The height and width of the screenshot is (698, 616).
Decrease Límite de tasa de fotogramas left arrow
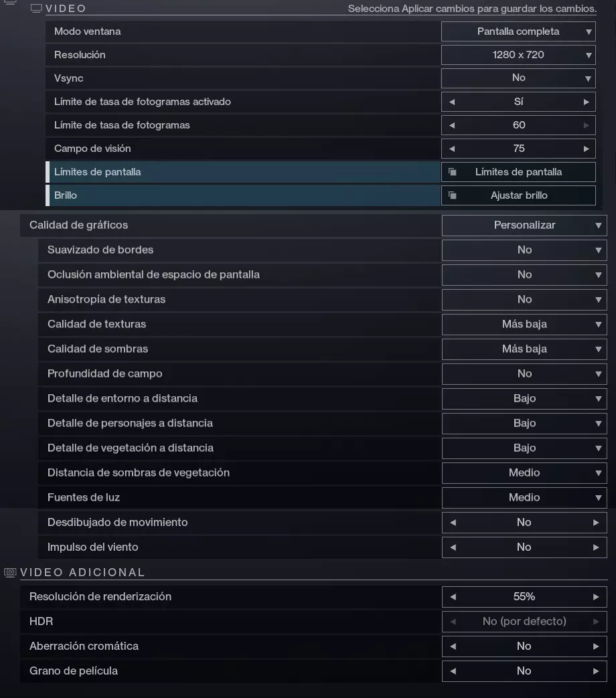click(452, 125)
